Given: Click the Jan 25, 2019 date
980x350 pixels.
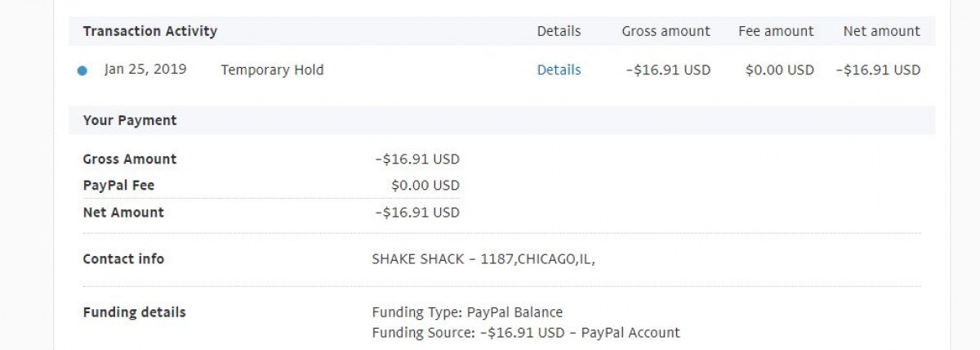Looking at the screenshot, I should [145, 70].
